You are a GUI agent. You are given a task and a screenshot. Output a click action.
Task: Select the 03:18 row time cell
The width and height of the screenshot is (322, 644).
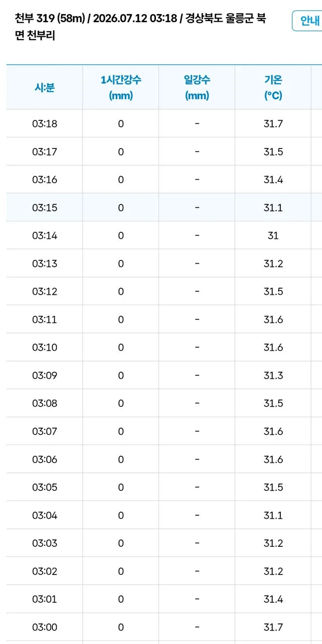(45, 124)
